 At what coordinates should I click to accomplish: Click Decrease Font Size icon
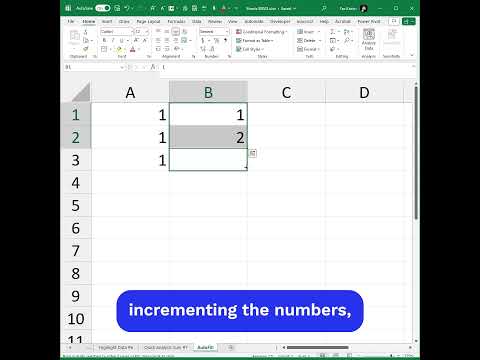point(145,40)
